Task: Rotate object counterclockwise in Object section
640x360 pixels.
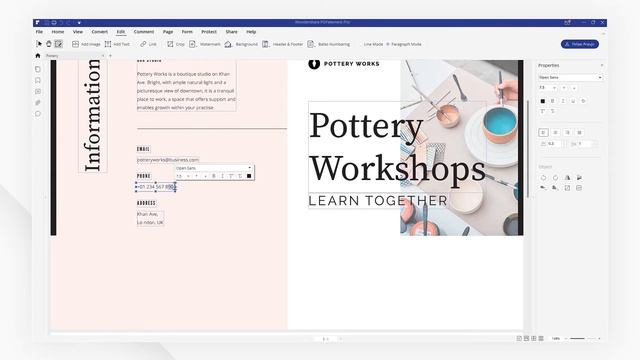Action: 543,178
